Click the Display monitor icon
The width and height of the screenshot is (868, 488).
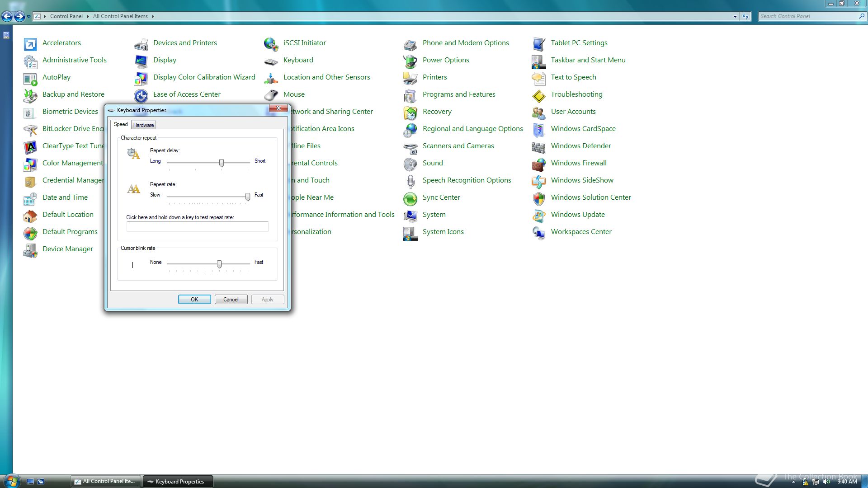click(141, 61)
